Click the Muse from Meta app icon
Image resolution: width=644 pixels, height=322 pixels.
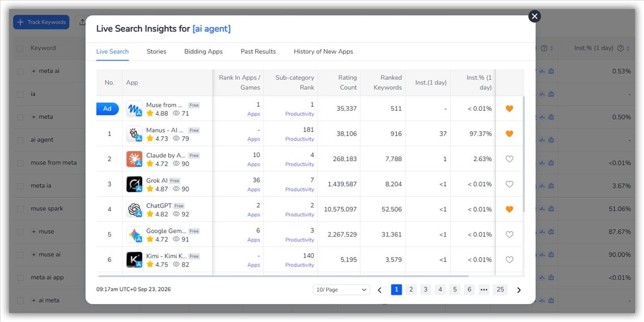click(134, 109)
